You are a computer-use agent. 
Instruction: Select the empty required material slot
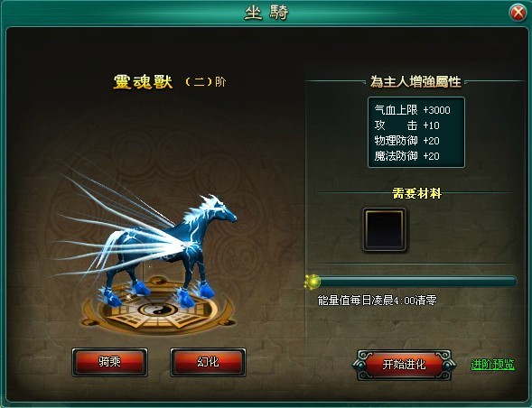pos(384,229)
